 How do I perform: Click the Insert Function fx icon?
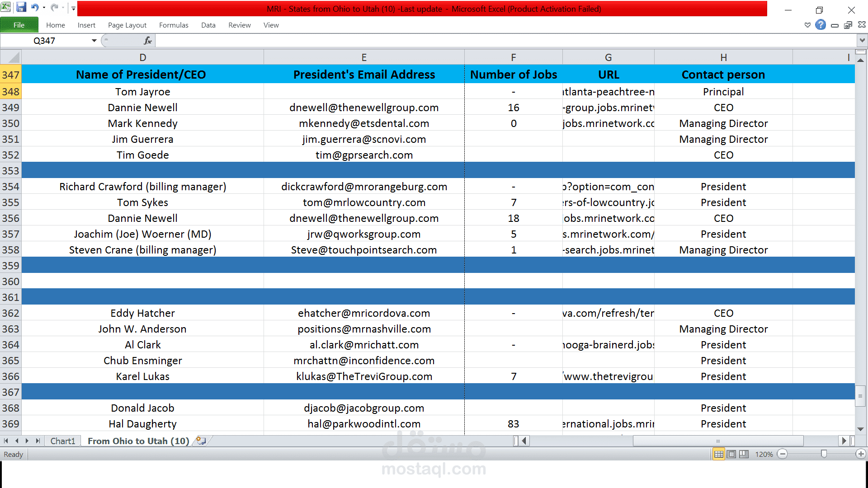point(148,41)
